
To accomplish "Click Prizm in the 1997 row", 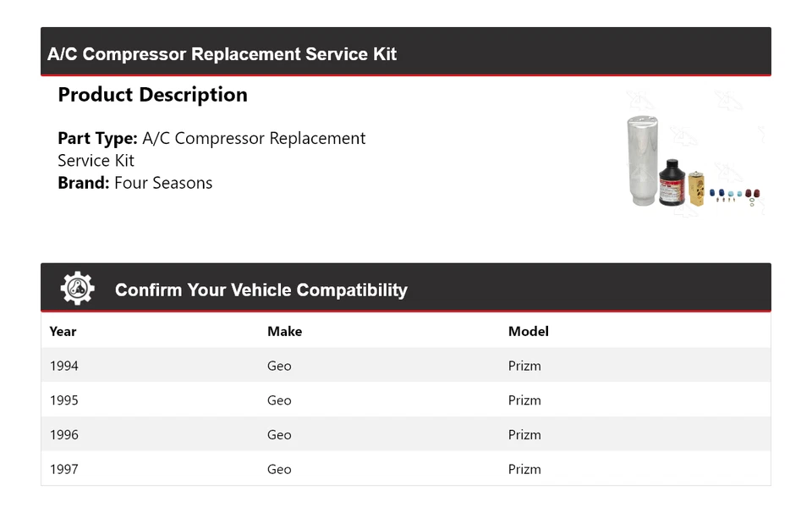I will [x=524, y=469].
